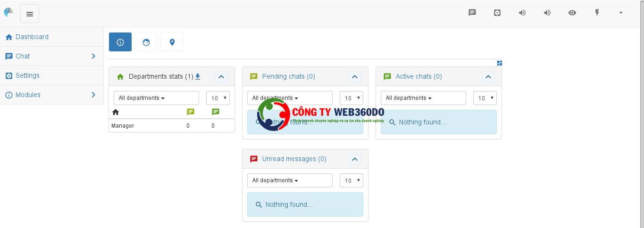The height and width of the screenshot is (228, 644).
Task: Click the Pending chats panel icon
Action: click(x=254, y=76)
